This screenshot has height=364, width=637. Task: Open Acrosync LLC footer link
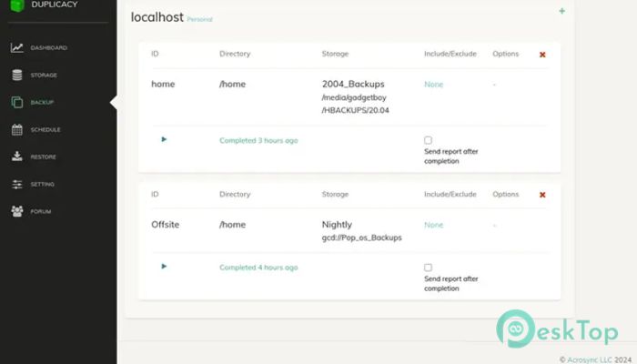coord(590,359)
